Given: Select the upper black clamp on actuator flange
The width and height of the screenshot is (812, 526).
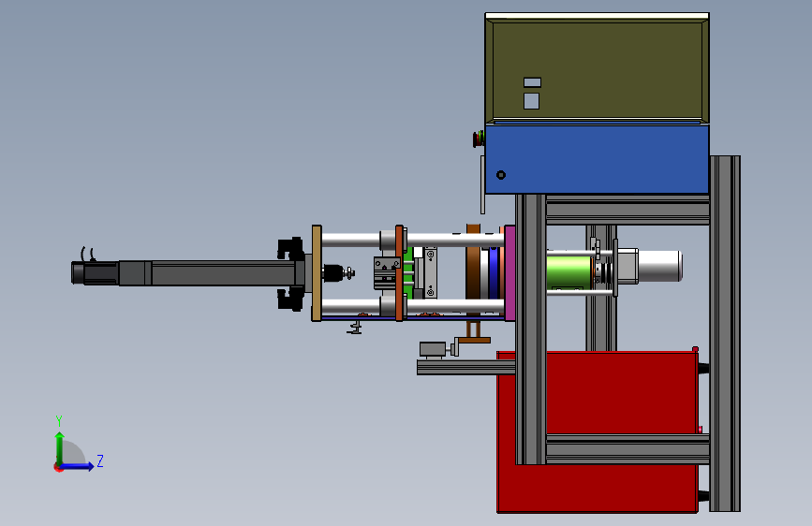Looking at the screenshot, I should point(290,248).
